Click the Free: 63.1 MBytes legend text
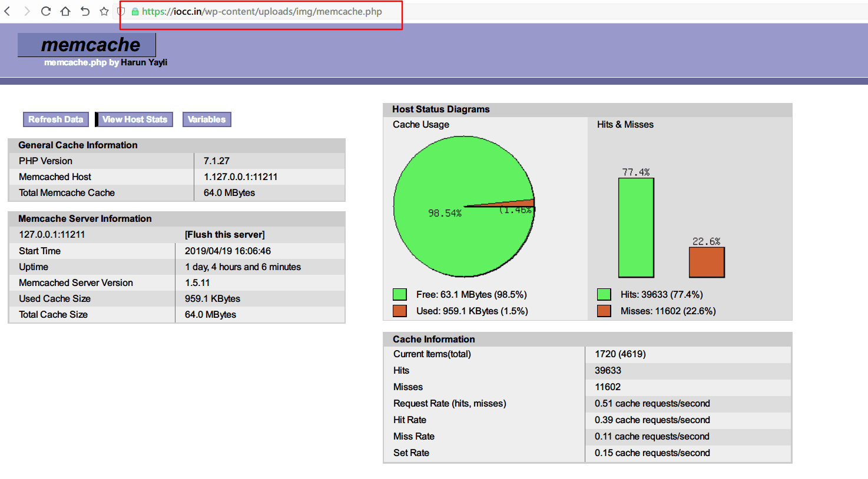Image resolution: width=868 pixels, height=479 pixels. [x=471, y=295]
